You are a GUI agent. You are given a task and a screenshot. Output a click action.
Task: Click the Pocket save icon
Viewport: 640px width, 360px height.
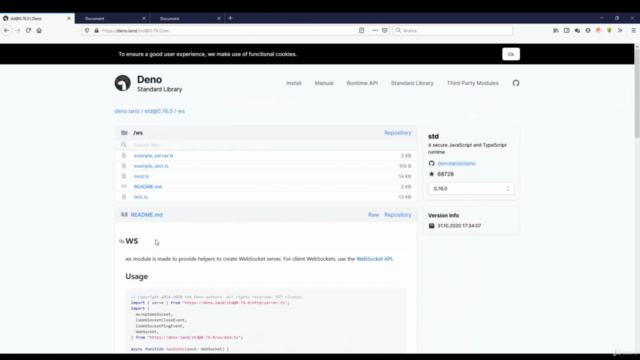click(x=385, y=31)
